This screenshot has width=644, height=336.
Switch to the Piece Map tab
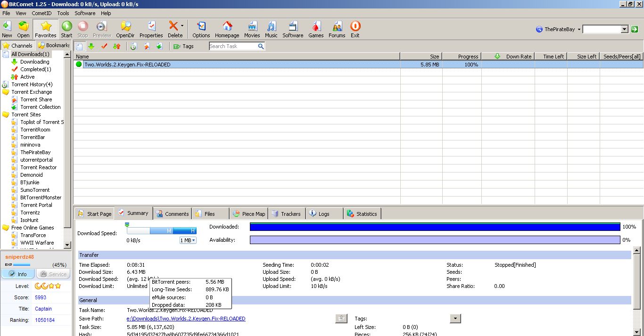(x=248, y=213)
